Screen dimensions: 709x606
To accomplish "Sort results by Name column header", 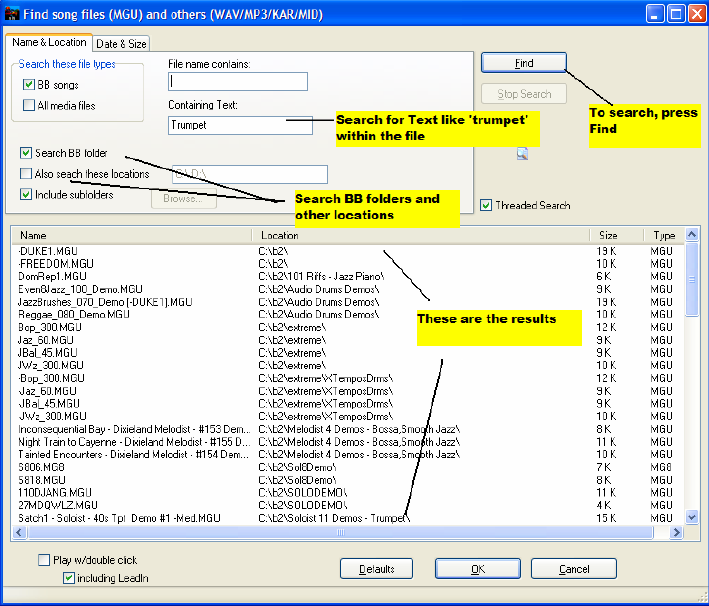I will coord(131,235).
